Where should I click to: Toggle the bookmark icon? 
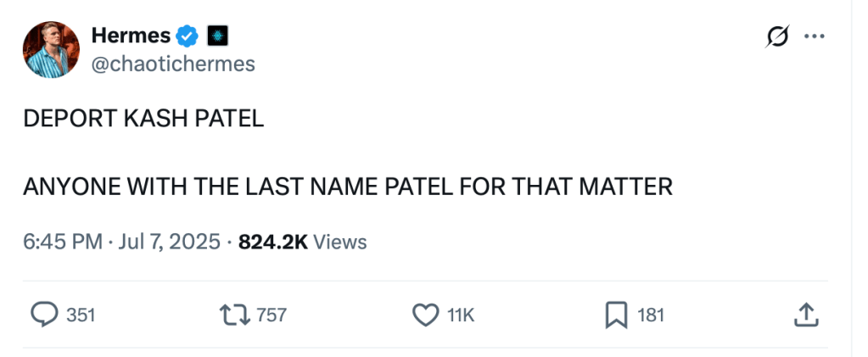point(615,315)
